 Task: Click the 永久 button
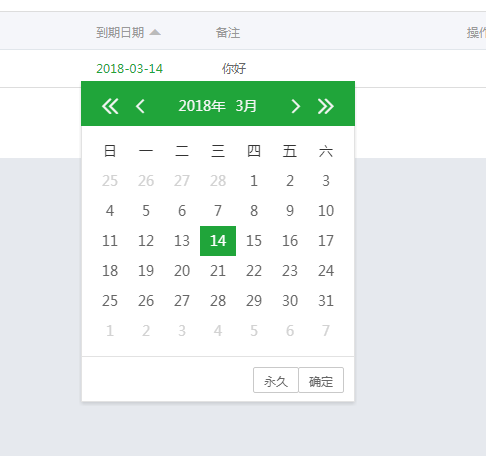[x=276, y=380]
